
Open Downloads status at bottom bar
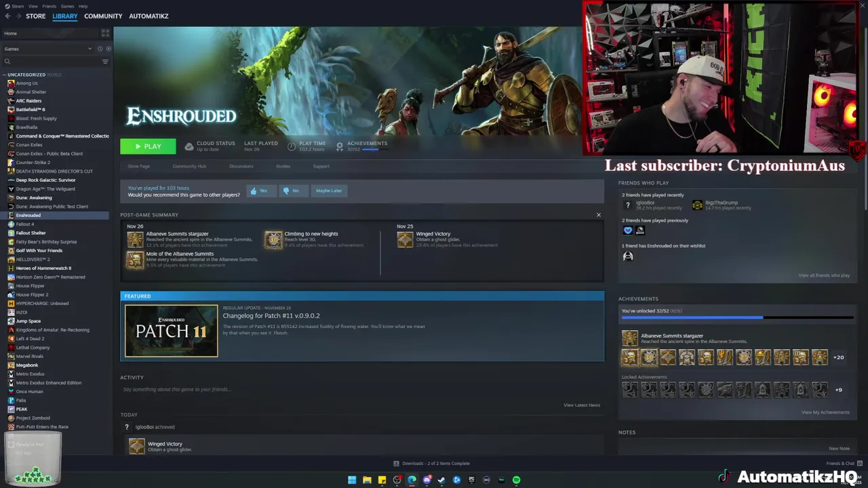432,464
